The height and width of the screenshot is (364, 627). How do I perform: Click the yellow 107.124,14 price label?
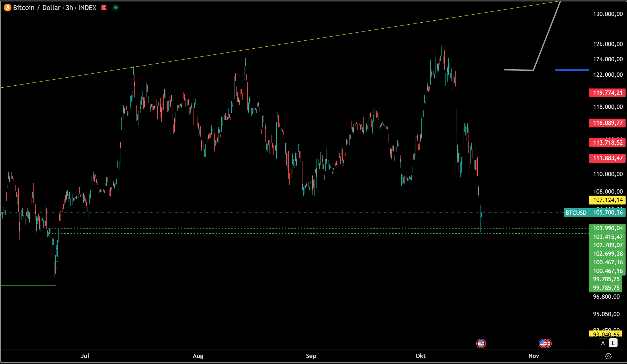(x=608, y=200)
